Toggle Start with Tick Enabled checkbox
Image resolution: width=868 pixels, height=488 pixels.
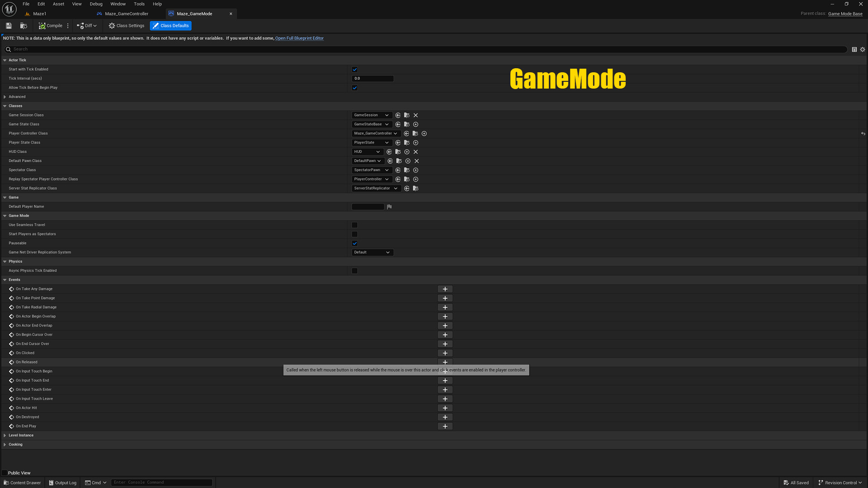(x=355, y=70)
